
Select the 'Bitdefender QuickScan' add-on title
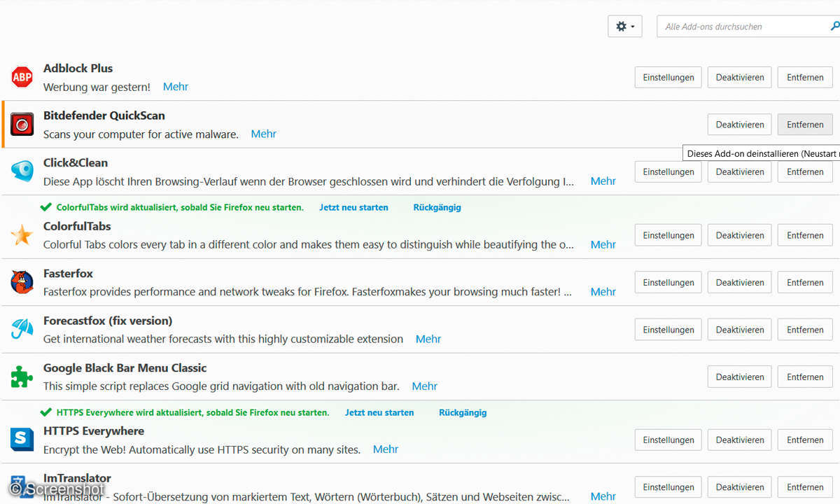(104, 115)
